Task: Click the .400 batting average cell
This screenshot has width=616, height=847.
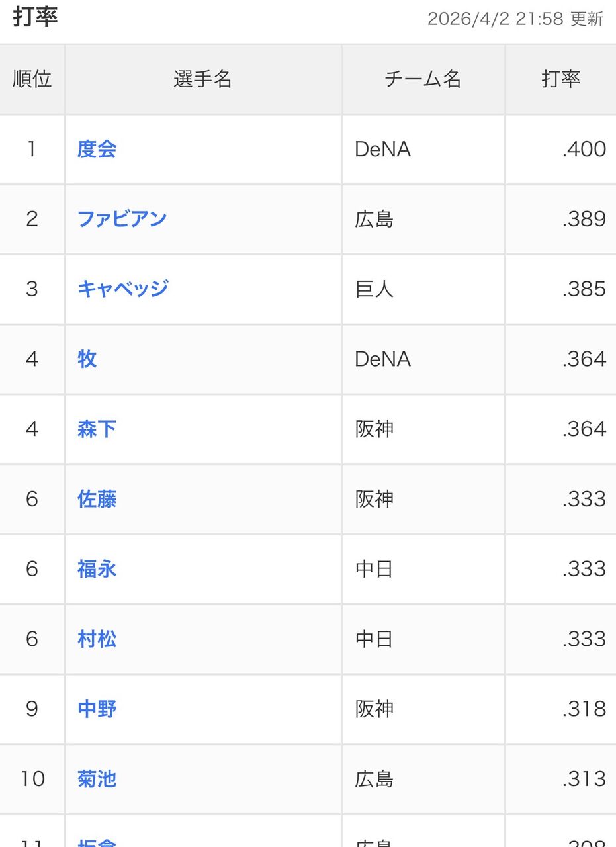Action: (x=584, y=149)
